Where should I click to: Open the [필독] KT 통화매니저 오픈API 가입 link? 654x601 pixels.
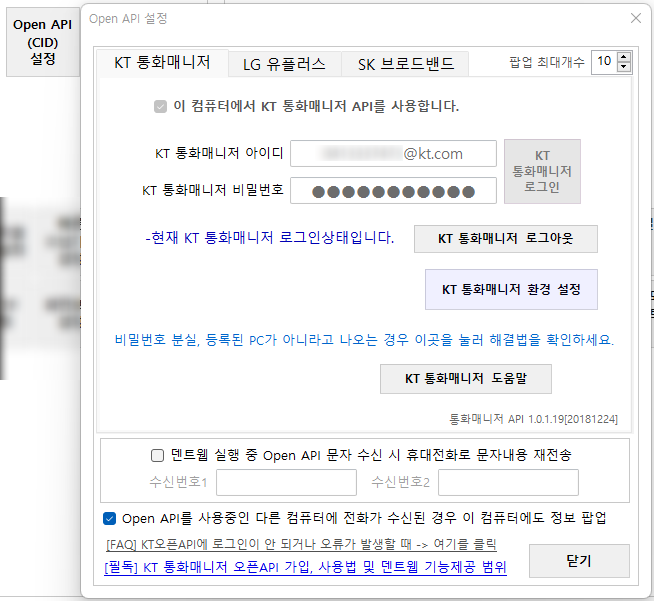pyautogui.click(x=305, y=567)
